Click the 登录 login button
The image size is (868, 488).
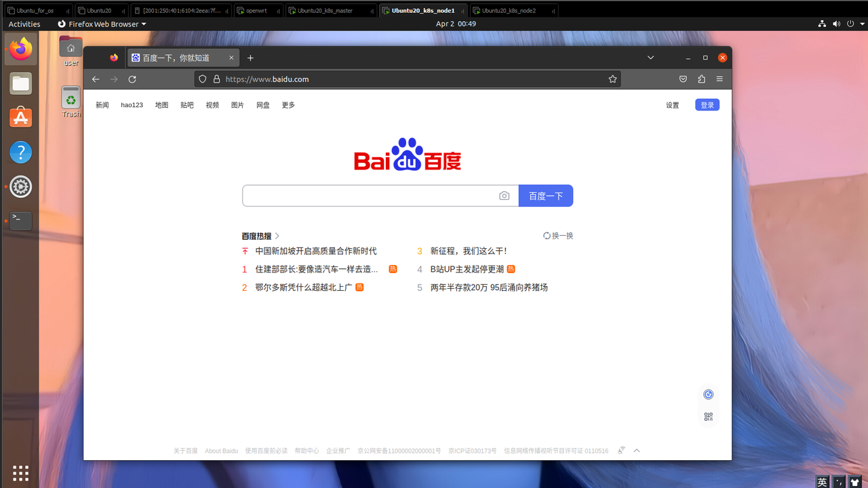click(x=707, y=105)
